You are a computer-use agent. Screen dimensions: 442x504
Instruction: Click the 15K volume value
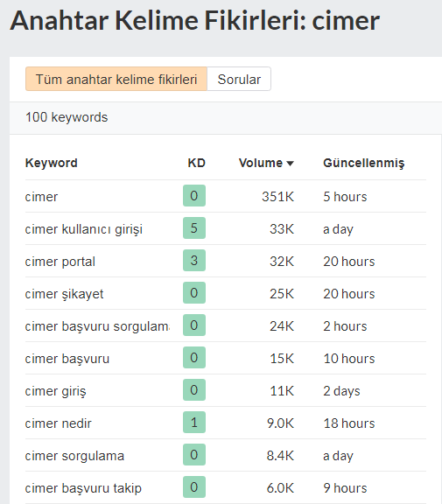(x=282, y=359)
